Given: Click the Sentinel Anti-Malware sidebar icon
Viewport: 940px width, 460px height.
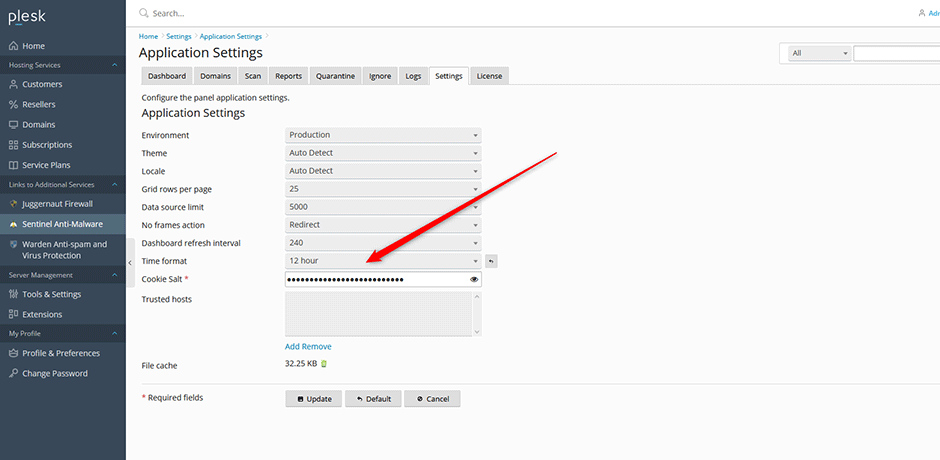Looking at the screenshot, I should [x=13, y=224].
